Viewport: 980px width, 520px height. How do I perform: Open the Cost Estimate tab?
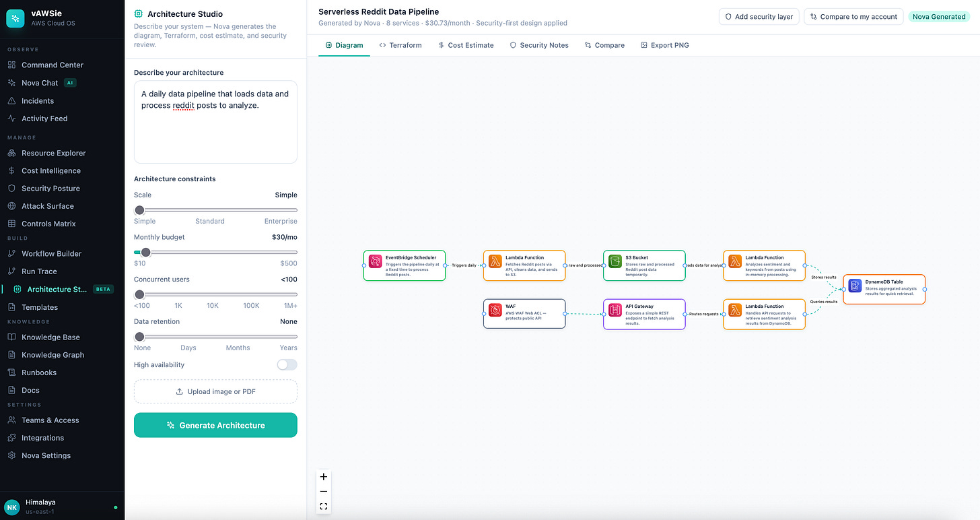[466, 45]
